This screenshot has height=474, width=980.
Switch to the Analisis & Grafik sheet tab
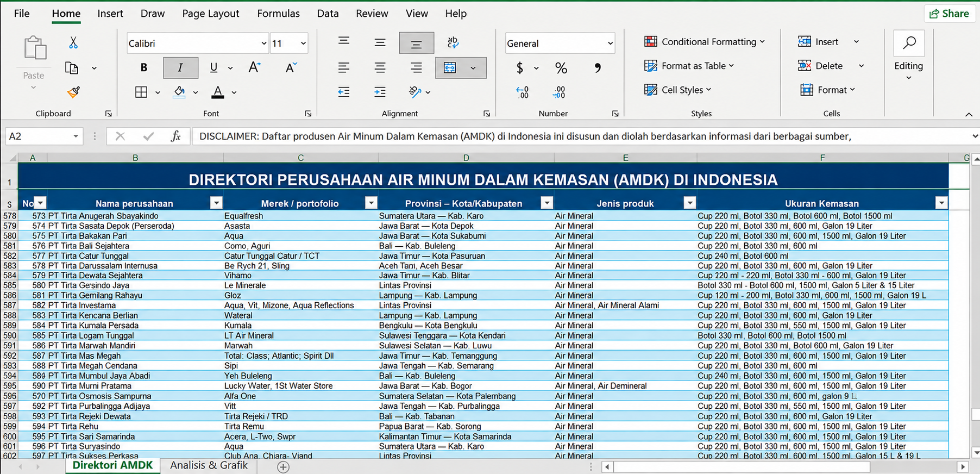[x=209, y=465]
